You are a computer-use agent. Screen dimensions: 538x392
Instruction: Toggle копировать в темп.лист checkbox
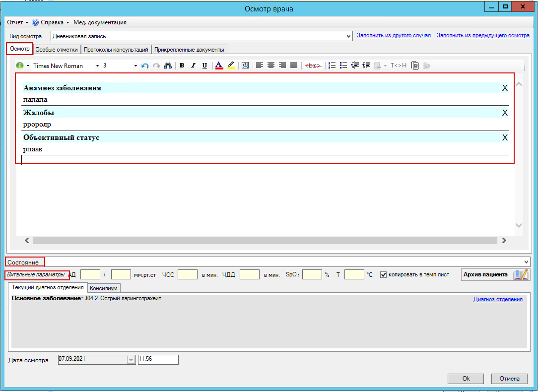pyautogui.click(x=383, y=275)
